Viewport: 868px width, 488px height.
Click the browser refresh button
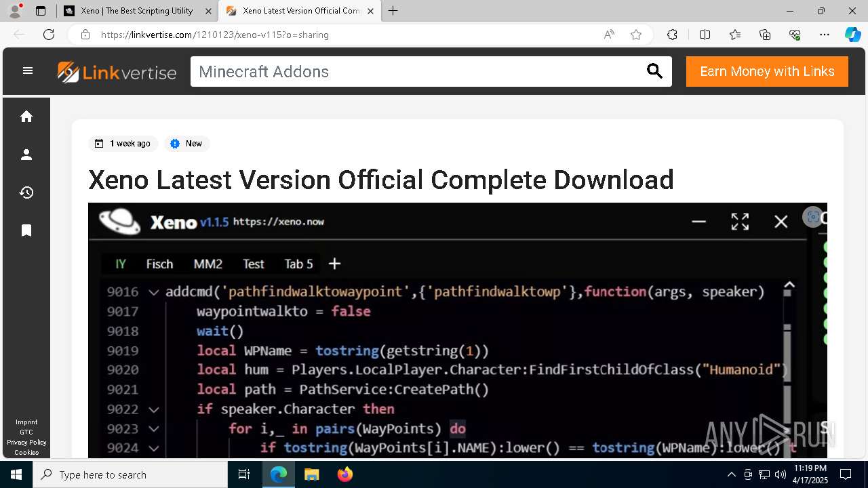[49, 35]
